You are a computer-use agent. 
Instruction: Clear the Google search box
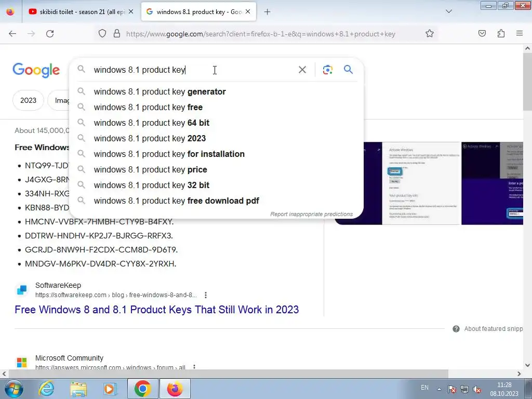(302, 70)
